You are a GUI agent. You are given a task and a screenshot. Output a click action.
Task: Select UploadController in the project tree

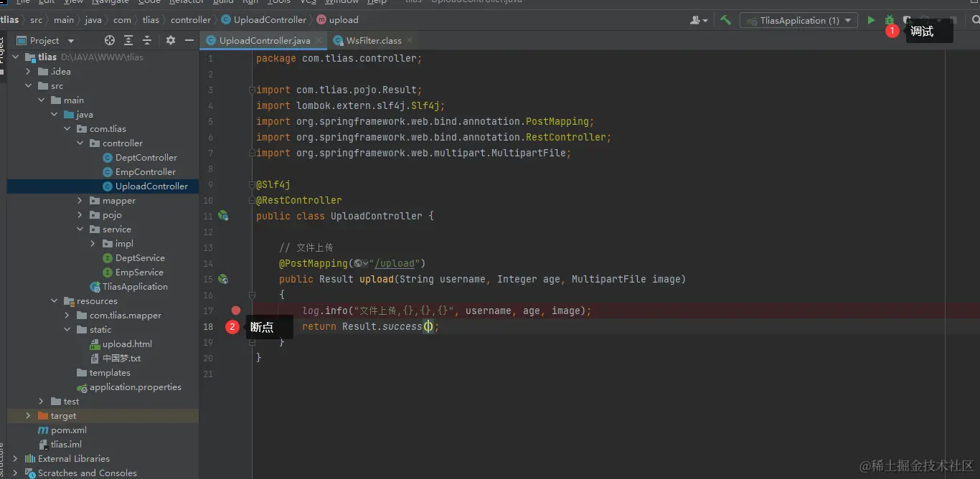151,186
